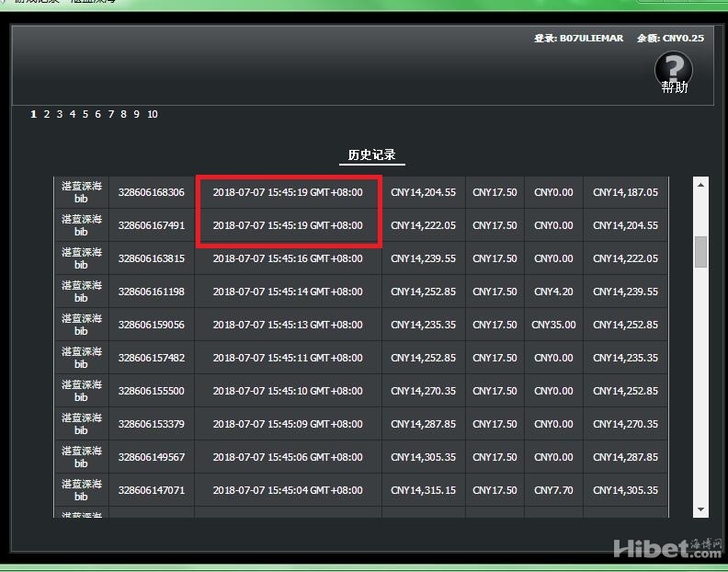Select record ID 328606147071
Viewport: 728px width, 572px height.
[151, 490]
